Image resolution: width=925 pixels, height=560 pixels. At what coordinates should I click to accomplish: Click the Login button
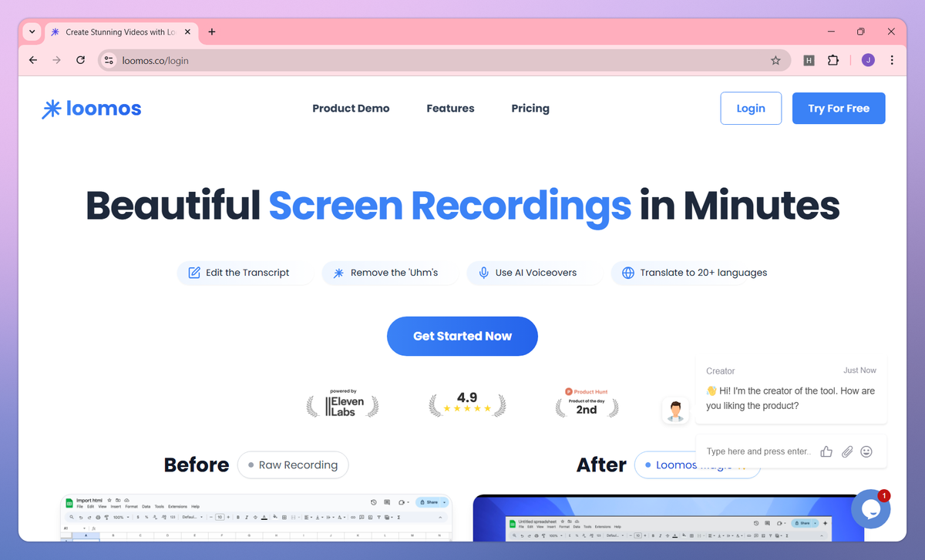click(x=751, y=109)
